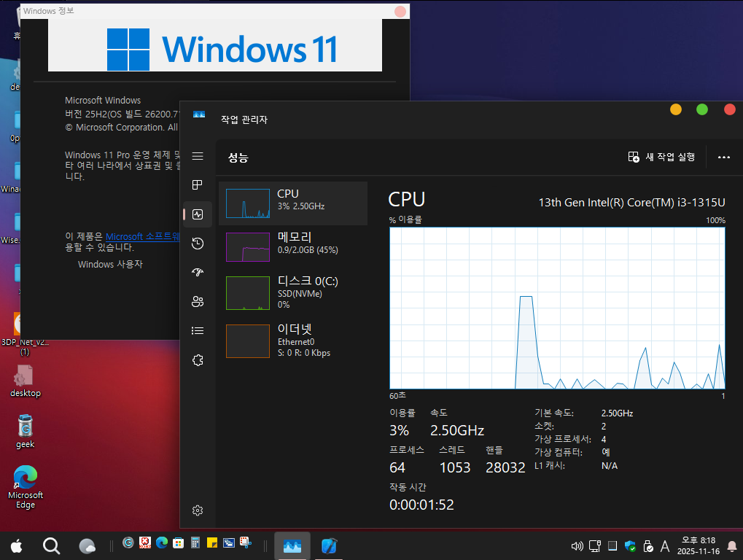This screenshot has width=743, height=560.
Task: Select the Microsoft Edge desktop shortcut
Action: point(26,487)
